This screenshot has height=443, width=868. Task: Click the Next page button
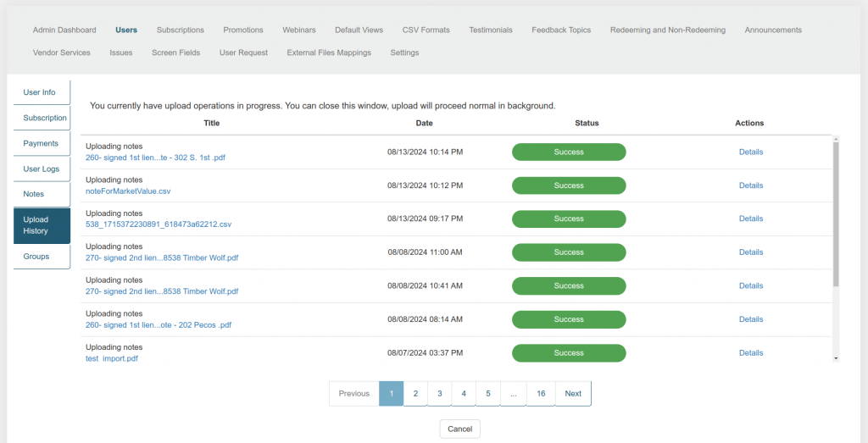point(573,394)
